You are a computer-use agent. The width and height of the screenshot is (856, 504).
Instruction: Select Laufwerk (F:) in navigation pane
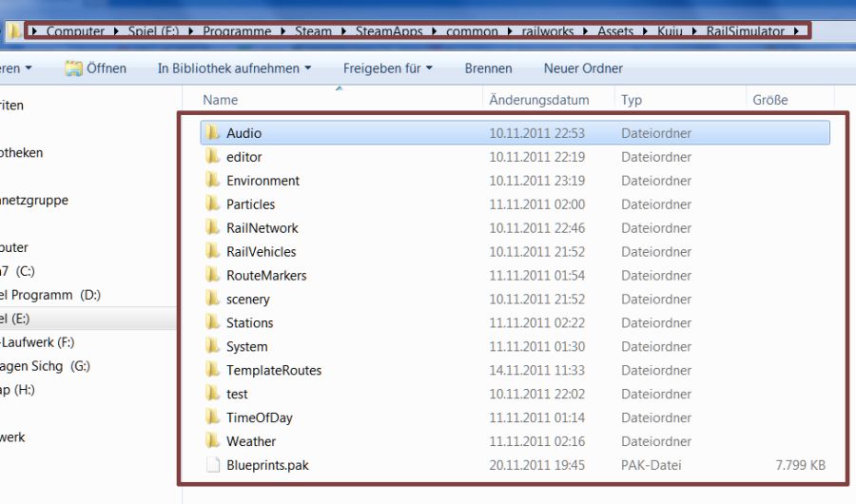click(x=37, y=342)
